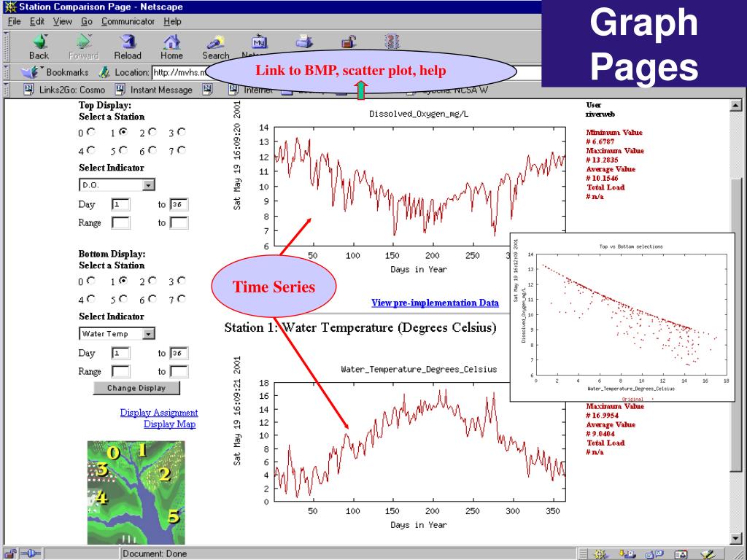747x560 pixels.
Task: Open the Internet personal toolbar item
Action: 251,90
